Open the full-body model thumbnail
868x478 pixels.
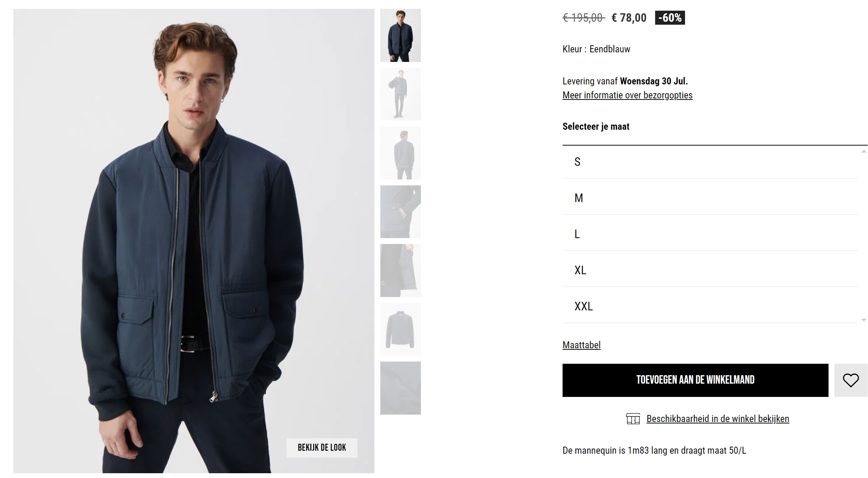pyautogui.click(x=401, y=94)
